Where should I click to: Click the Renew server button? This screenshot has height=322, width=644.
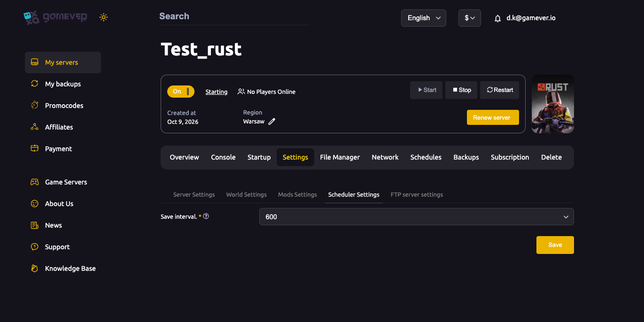(x=493, y=117)
